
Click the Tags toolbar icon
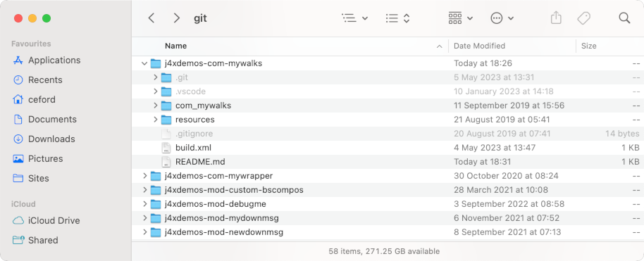(583, 18)
